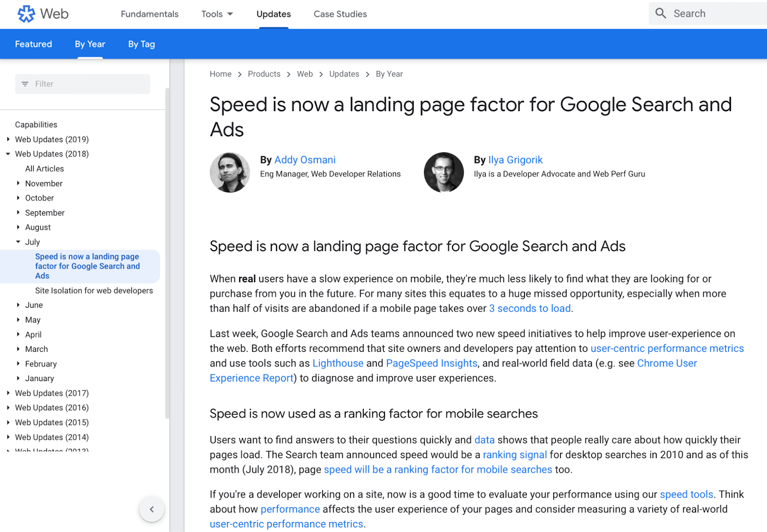Screen dimensions: 767x532
Task: Collapse the sidebar with the chevron button
Action: (151, 509)
